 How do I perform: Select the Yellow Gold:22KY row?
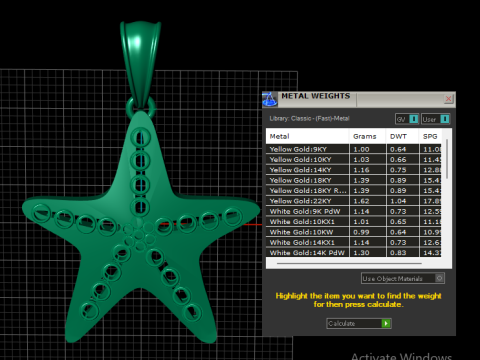click(x=354, y=201)
